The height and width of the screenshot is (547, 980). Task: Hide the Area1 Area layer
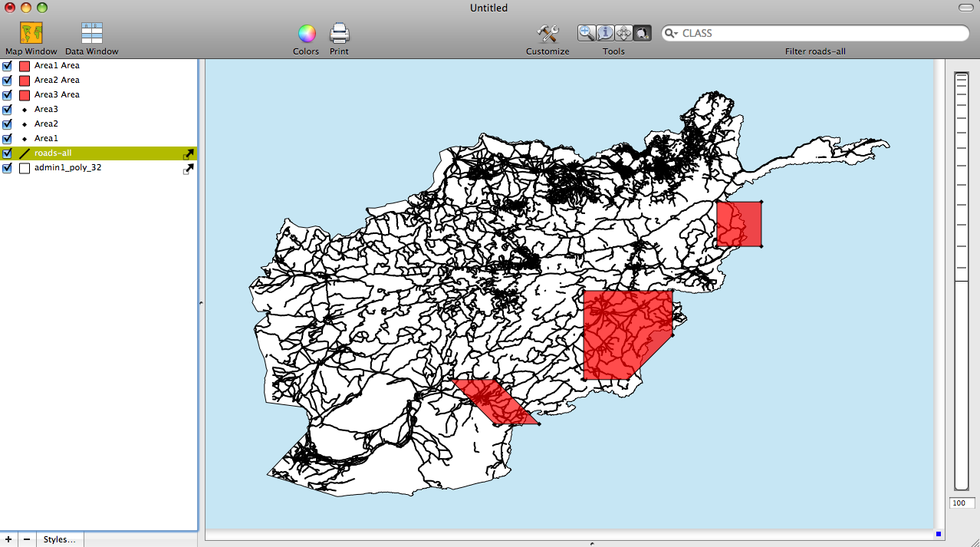[x=8, y=66]
